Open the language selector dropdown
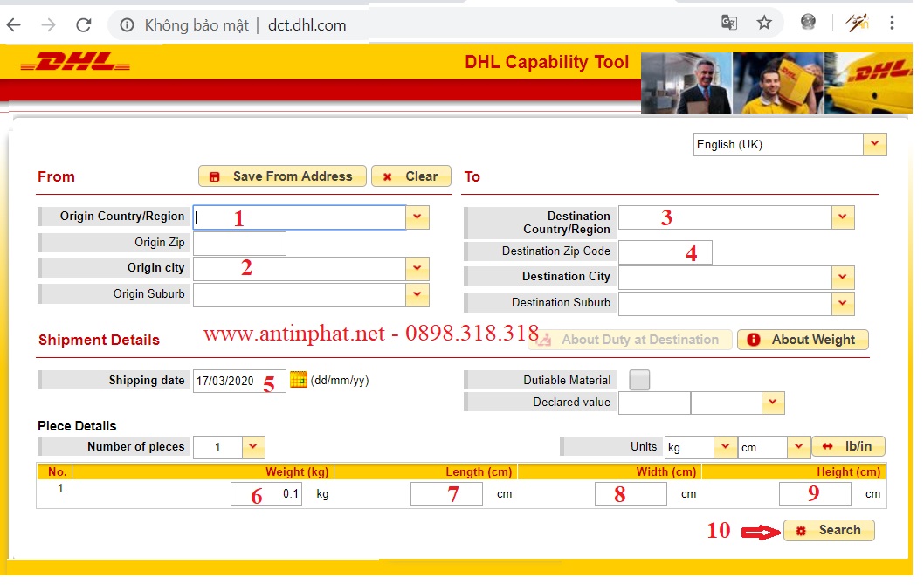The width and height of the screenshot is (924, 585). tap(875, 144)
